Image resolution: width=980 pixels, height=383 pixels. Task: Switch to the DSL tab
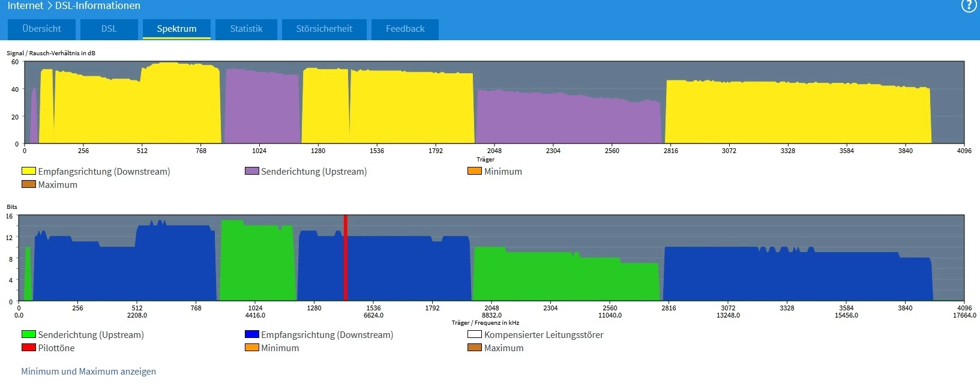tap(109, 29)
